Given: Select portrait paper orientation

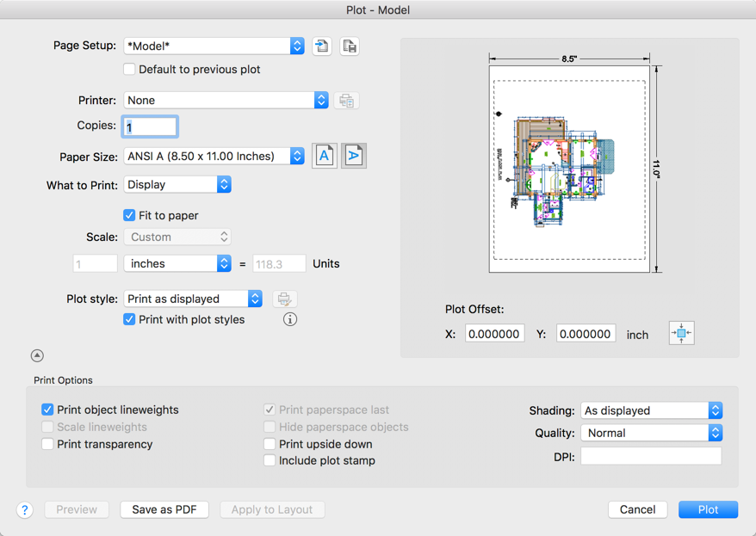Looking at the screenshot, I should [x=325, y=156].
